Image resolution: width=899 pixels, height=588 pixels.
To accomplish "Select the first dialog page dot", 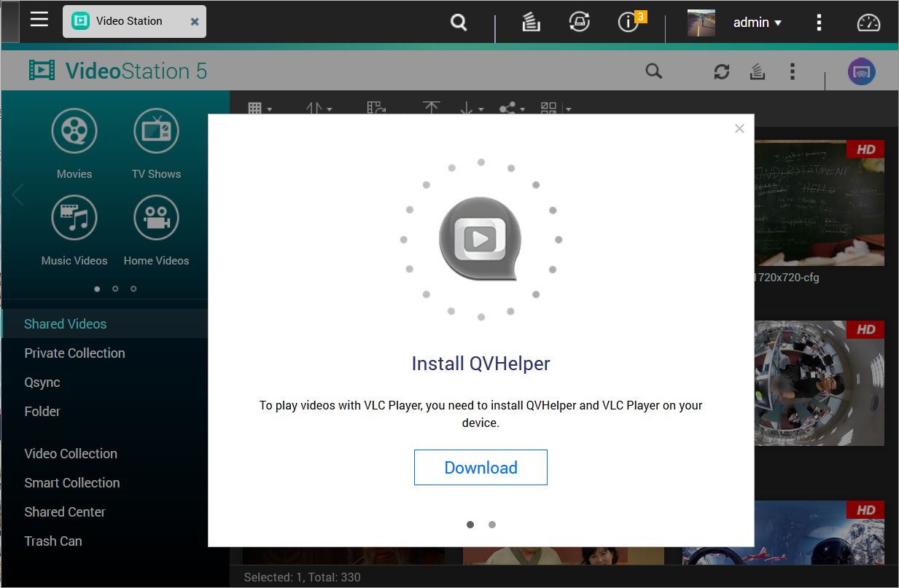I will pos(470,525).
